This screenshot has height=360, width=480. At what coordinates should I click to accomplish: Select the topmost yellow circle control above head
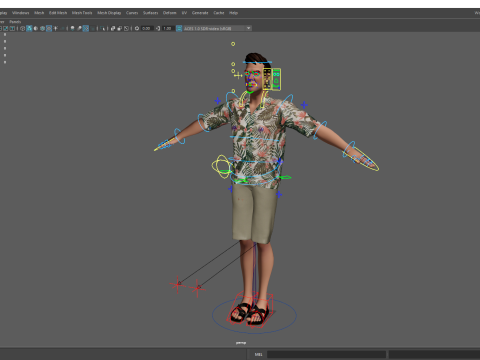point(233,44)
